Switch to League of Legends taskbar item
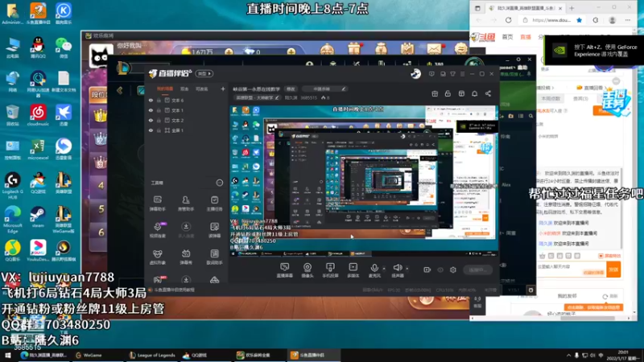 tap(152, 355)
